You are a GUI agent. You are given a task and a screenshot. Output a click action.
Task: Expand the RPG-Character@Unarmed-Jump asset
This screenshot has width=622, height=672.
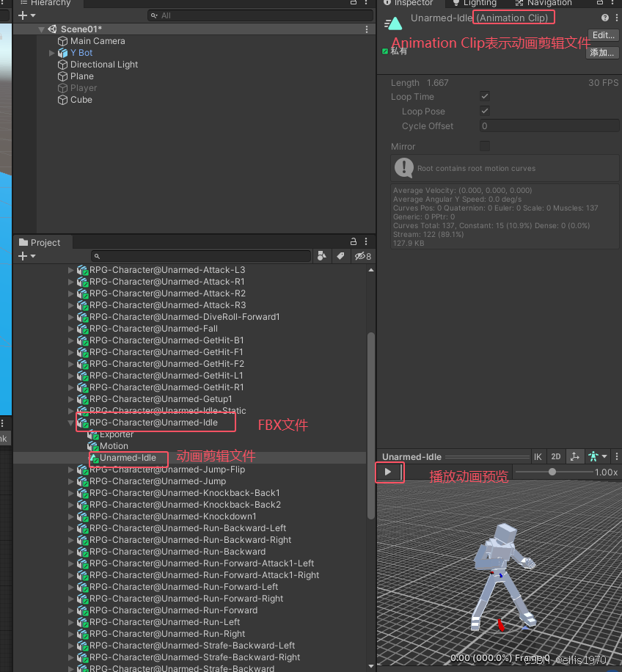click(70, 481)
